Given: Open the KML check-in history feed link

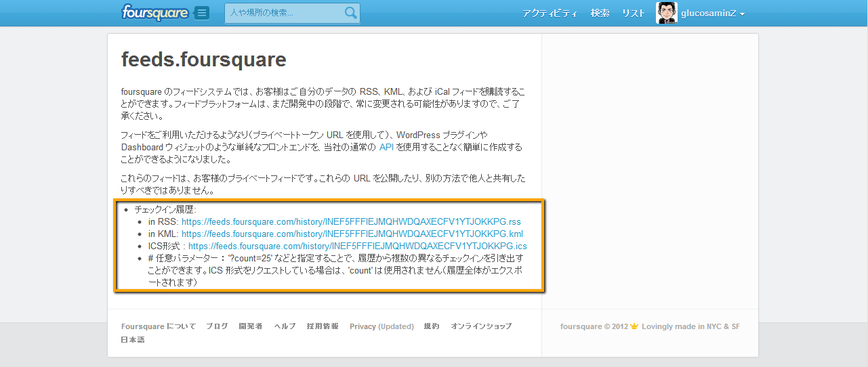Looking at the screenshot, I should click(352, 234).
